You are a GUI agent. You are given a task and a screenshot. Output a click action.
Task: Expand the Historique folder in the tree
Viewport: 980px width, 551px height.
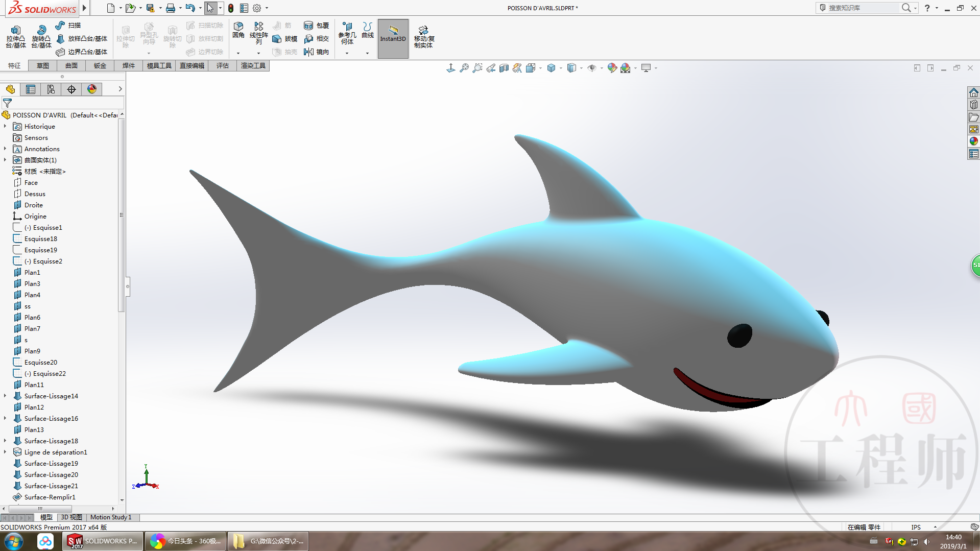[x=5, y=126]
